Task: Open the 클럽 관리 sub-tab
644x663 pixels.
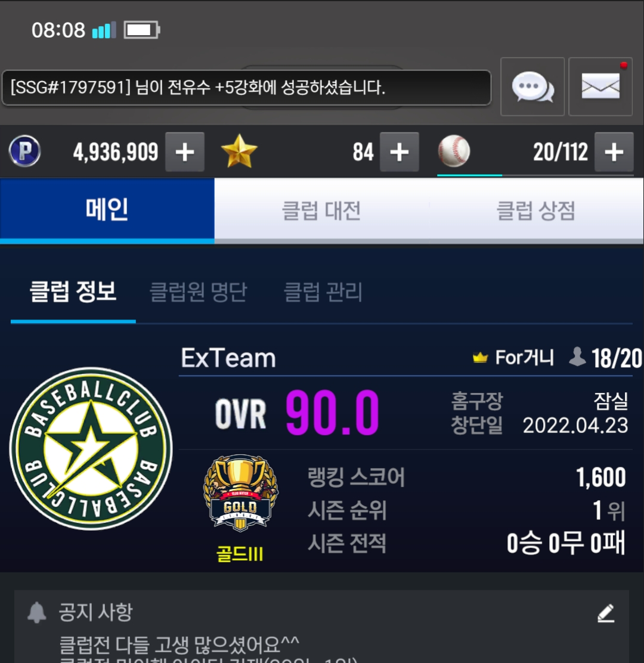Action: (323, 292)
